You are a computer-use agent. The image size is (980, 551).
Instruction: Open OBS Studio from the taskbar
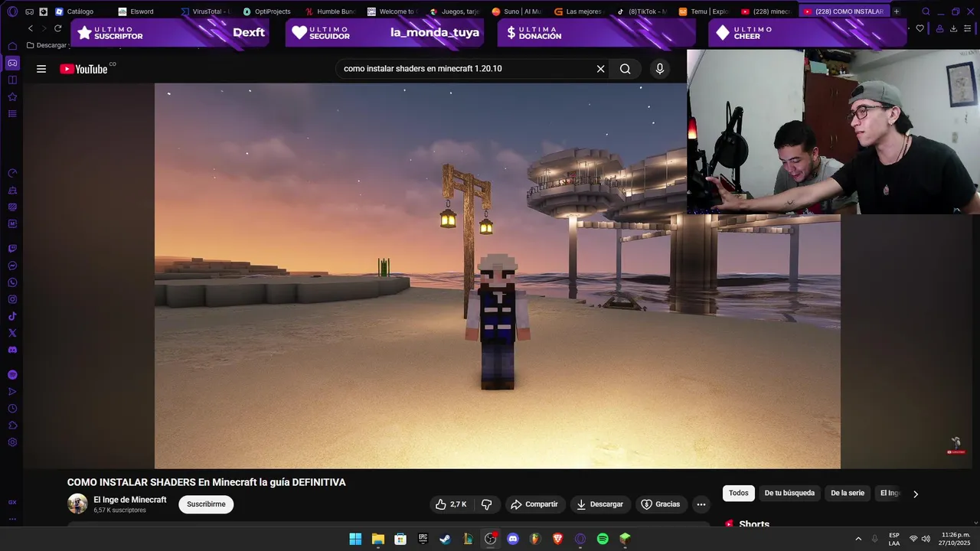click(x=490, y=539)
